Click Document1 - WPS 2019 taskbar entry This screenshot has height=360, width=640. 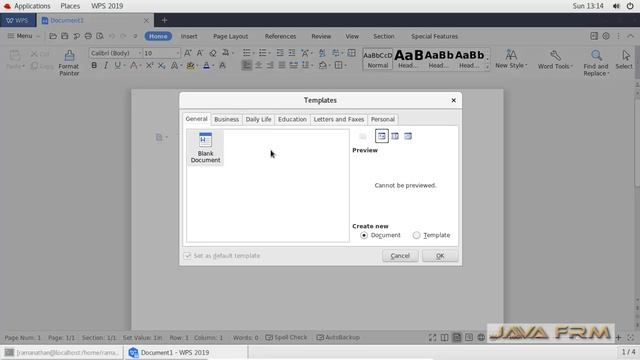186,352
